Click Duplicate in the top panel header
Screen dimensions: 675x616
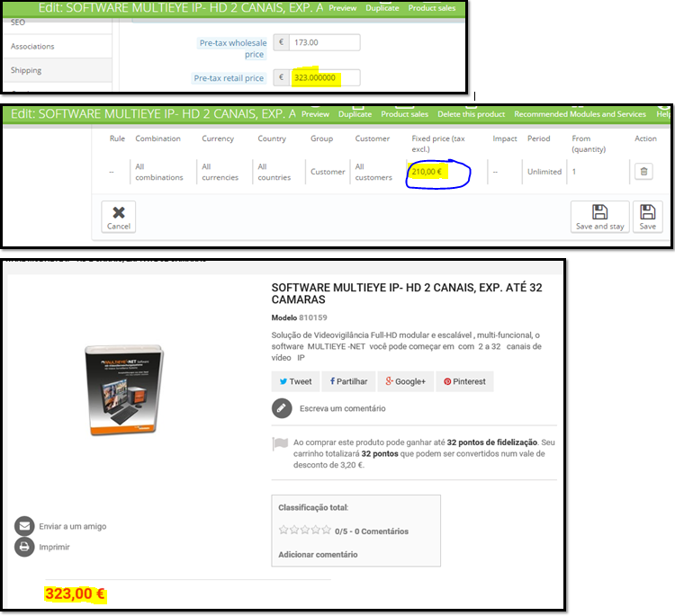click(x=382, y=8)
